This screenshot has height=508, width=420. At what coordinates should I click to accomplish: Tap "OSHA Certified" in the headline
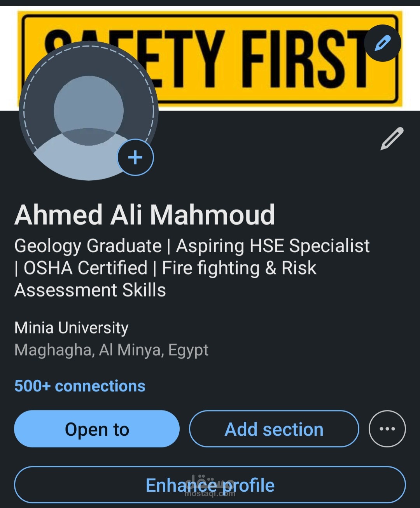pos(86,268)
